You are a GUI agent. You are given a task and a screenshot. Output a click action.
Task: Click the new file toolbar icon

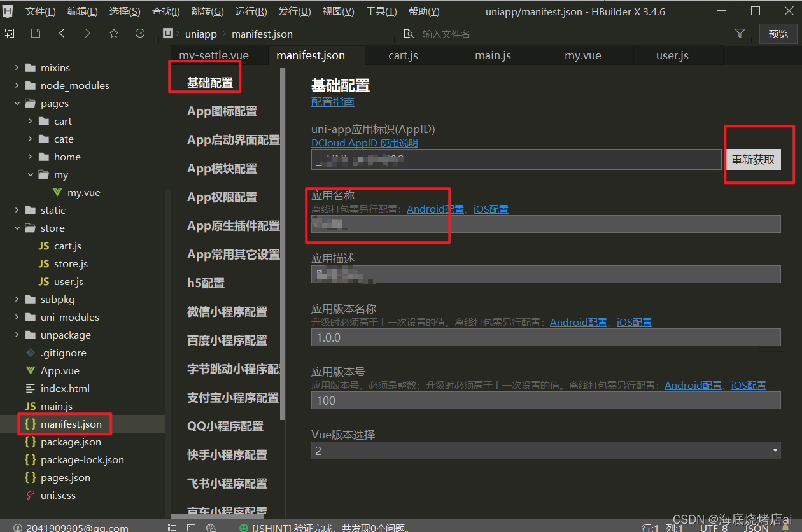click(9, 34)
